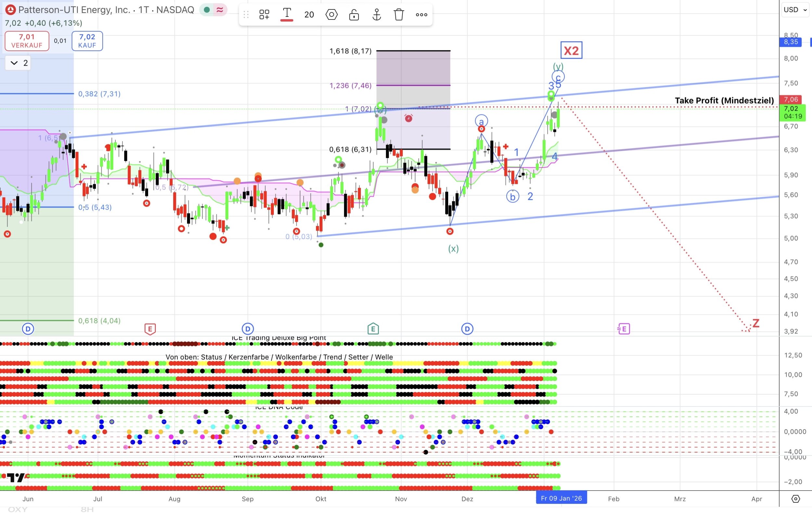This screenshot has width=812, height=513.
Task: Click text color T icon
Action: click(x=286, y=14)
